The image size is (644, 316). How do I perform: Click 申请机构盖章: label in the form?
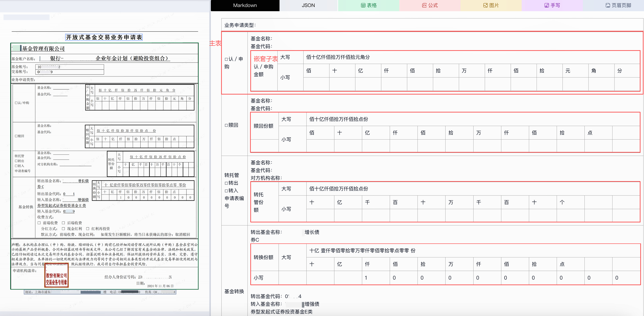coord(25,271)
